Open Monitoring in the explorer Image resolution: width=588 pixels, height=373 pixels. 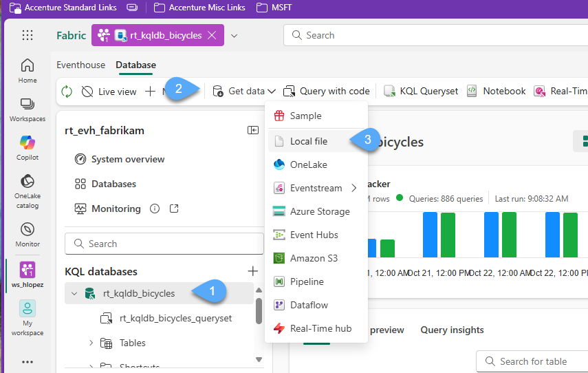point(107,209)
